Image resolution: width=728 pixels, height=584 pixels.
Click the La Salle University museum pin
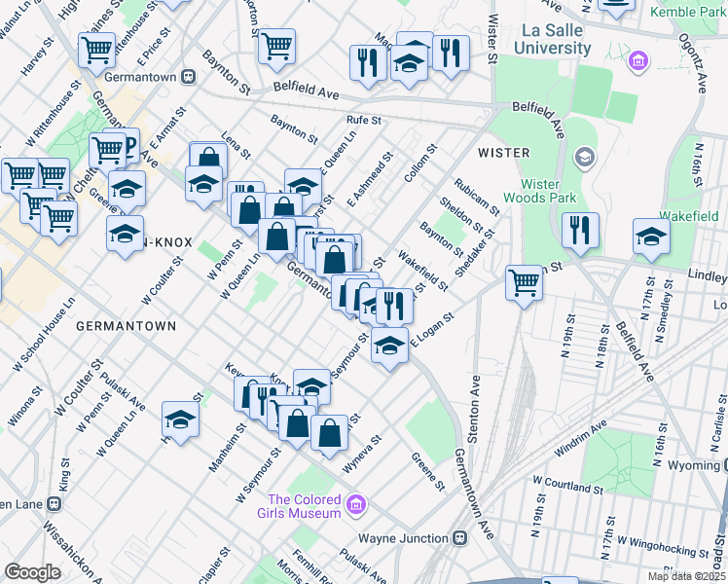coord(638,60)
